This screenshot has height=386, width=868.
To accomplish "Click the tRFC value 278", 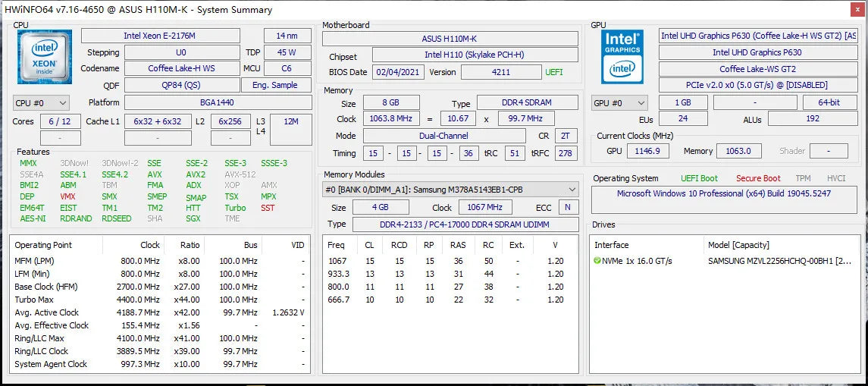I will [566, 153].
